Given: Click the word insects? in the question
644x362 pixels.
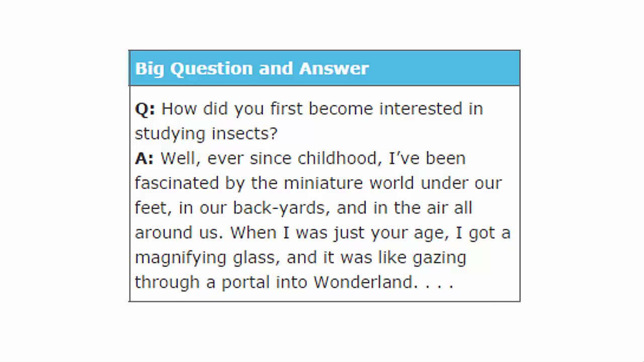Looking at the screenshot, I should [245, 134].
